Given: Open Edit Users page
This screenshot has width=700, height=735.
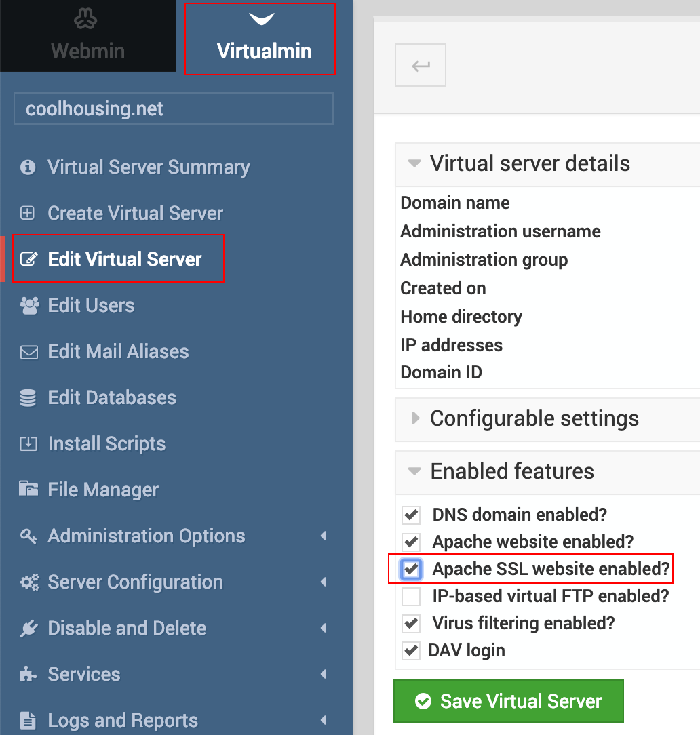Looking at the screenshot, I should 91,306.
